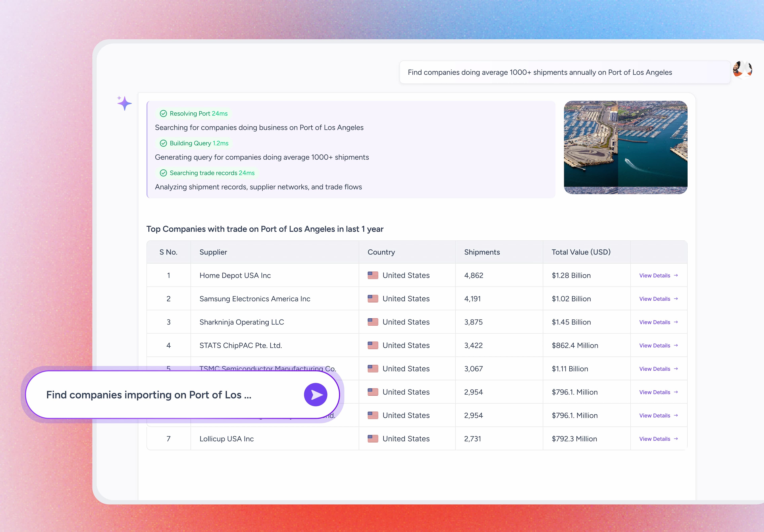
Task: Click the US flag in Home Depot row
Action: click(x=373, y=275)
